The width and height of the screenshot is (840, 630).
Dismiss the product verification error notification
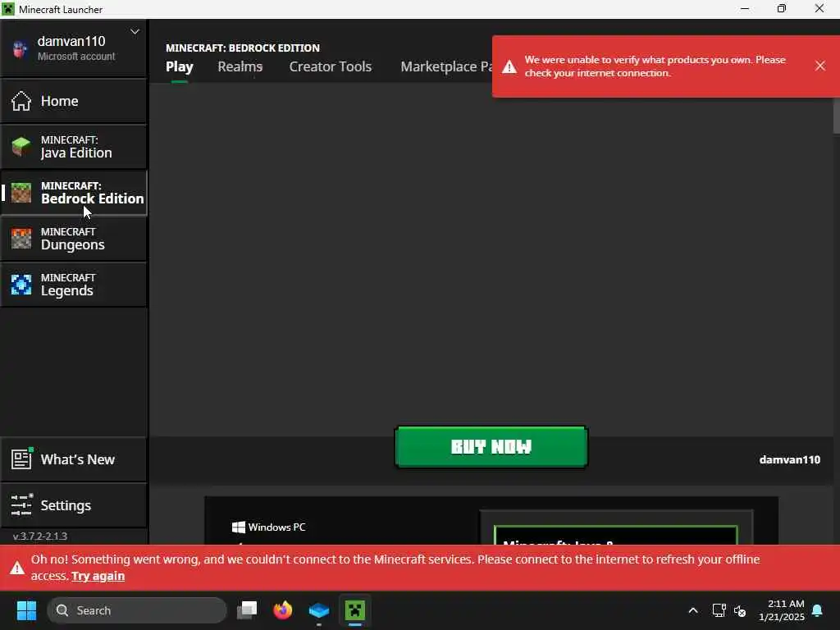pyautogui.click(x=820, y=66)
